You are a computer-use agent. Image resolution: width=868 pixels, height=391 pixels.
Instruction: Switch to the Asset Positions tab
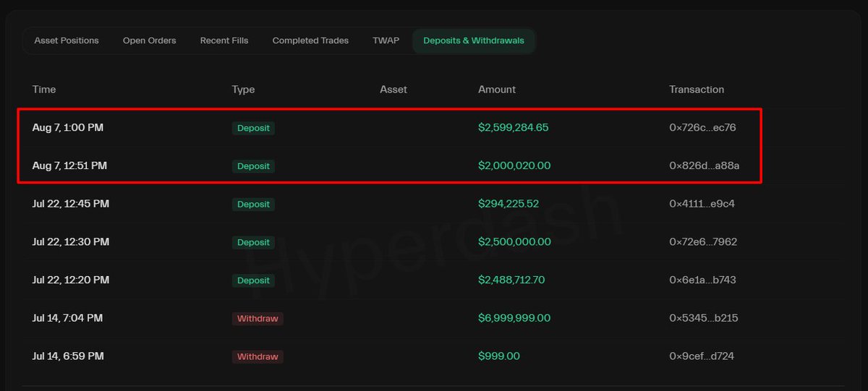click(x=67, y=40)
